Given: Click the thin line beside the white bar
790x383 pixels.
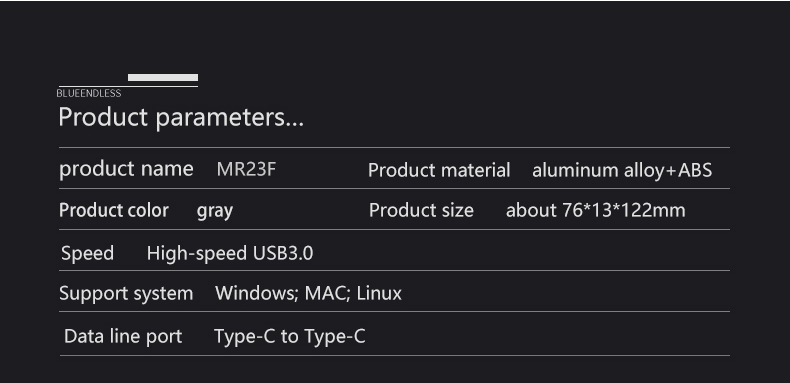Looking at the screenshot, I should [x=128, y=86].
